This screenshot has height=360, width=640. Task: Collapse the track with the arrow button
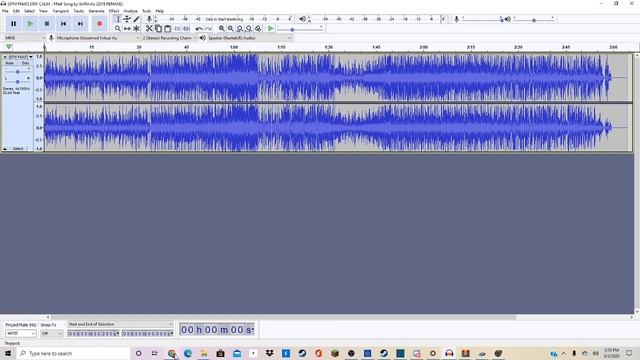[x=5, y=149]
